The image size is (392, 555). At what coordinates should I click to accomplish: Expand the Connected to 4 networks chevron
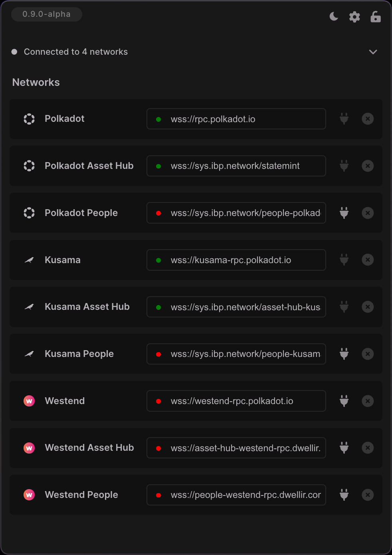click(373, 52)
